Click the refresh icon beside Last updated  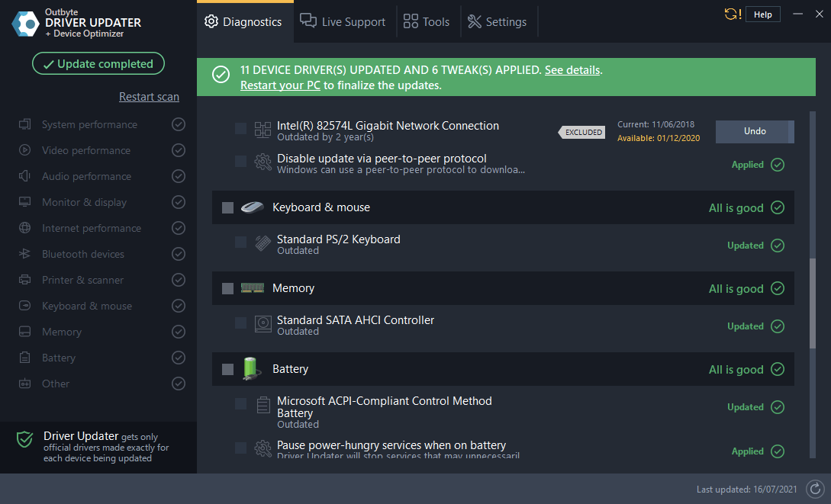pos(816,489)
